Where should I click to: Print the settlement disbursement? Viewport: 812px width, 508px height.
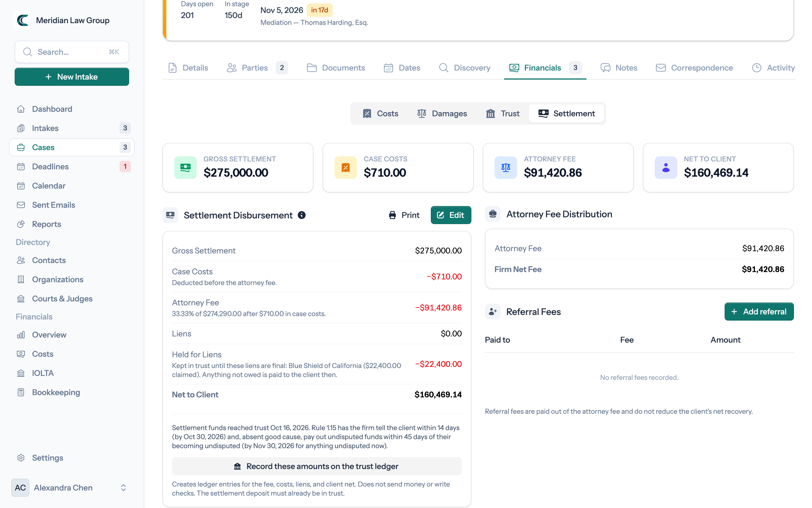coord(404,215)
